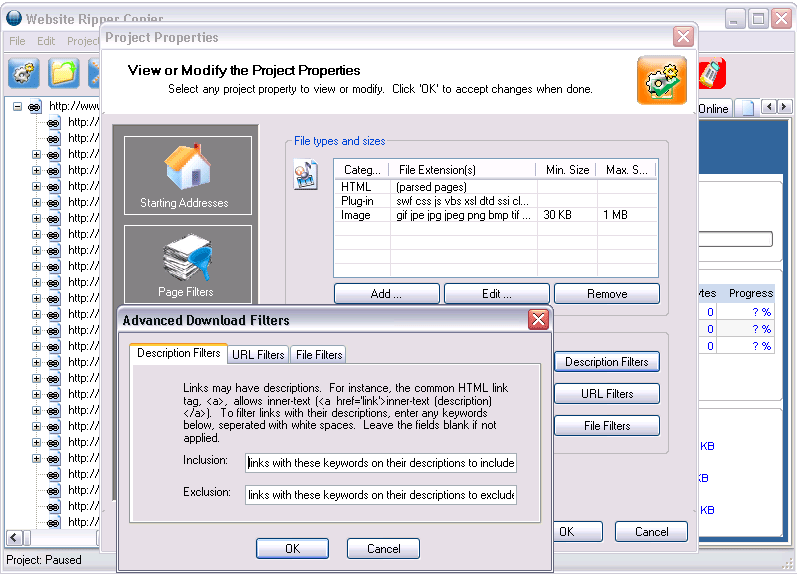Switch to the URL Filters tab
The height and width of the screenshot is (574, 797).
point(258,355)
